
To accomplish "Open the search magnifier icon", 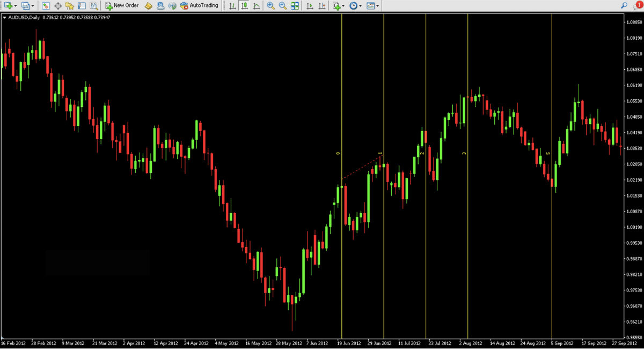I will click(x=624, y=5).
